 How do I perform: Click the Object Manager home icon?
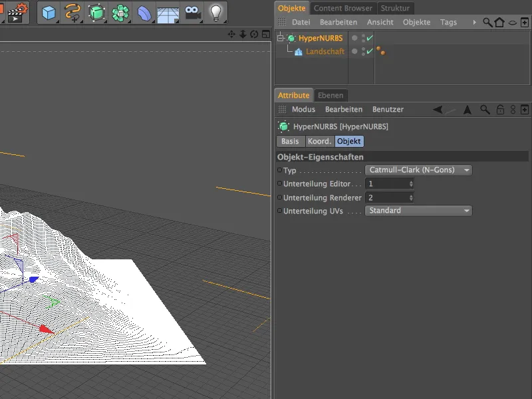click(x=499, y=23)
